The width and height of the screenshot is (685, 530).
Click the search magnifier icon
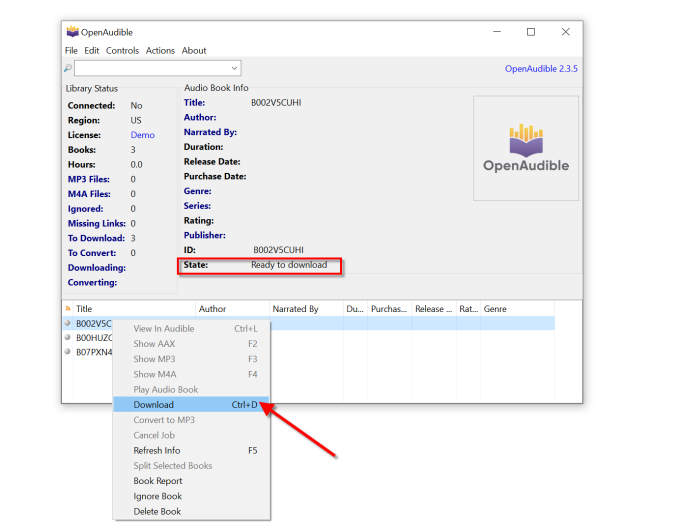[68, 68]
